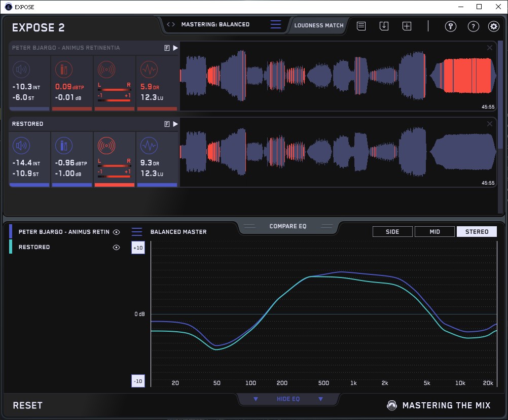Select the PETER BJARGO - ANIMUS RETINENTIA track title
The image size is (508, 420).
point(66,48)
